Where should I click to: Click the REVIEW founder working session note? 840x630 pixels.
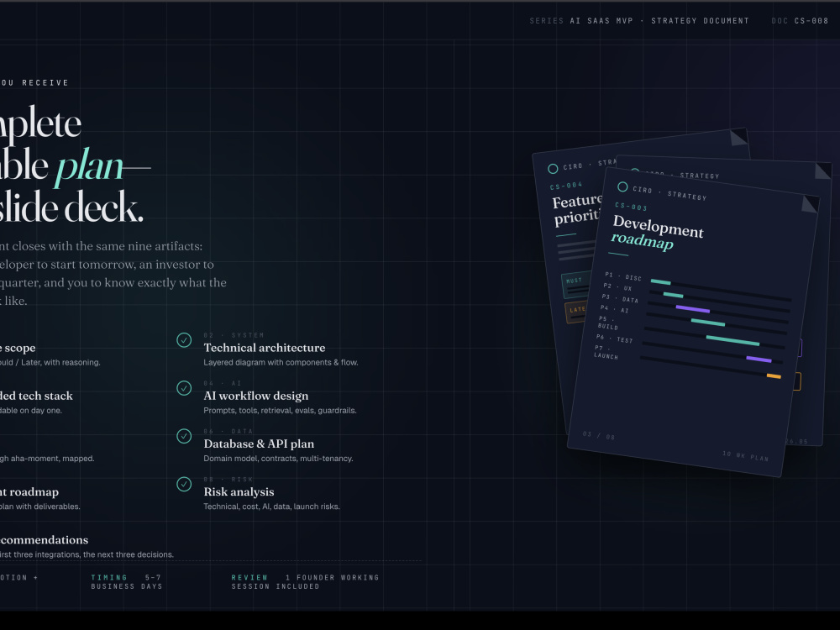point(306,582)
